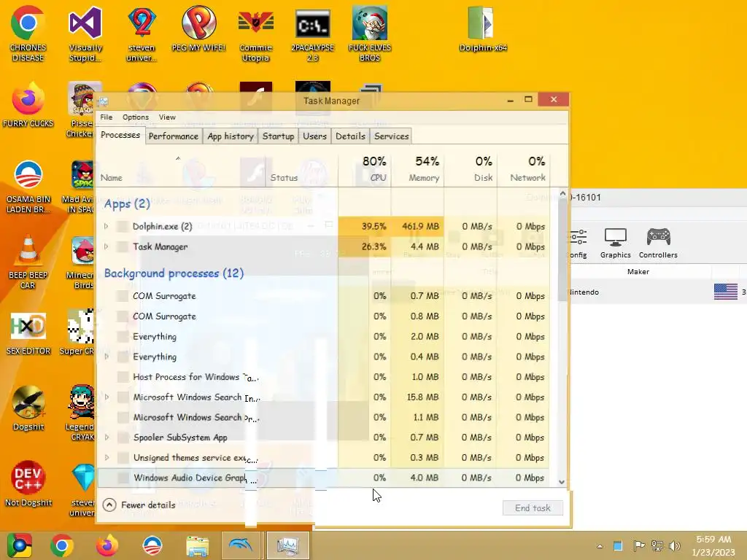Open the Options menu in Task Manager

[135, 117]
